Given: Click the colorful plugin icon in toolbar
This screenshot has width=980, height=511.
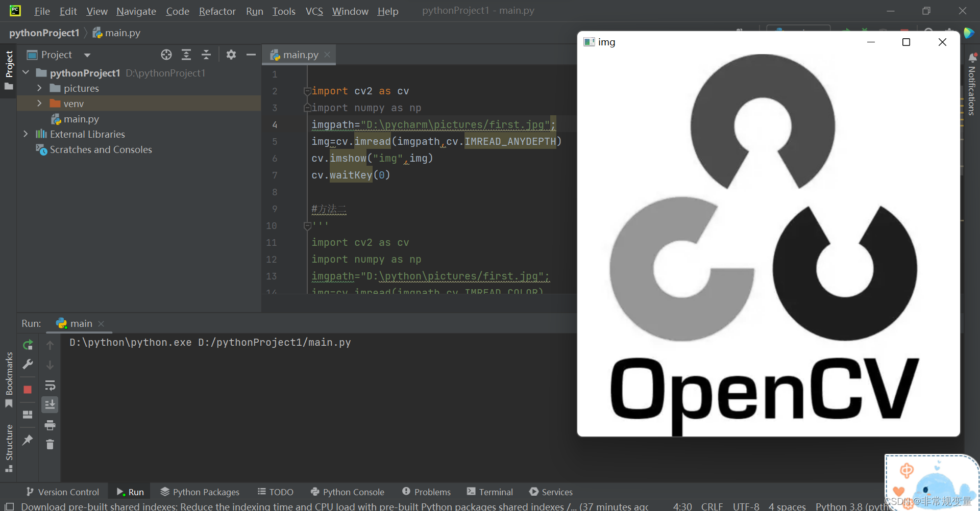Looking at the screenshot, I should (969, 33).
